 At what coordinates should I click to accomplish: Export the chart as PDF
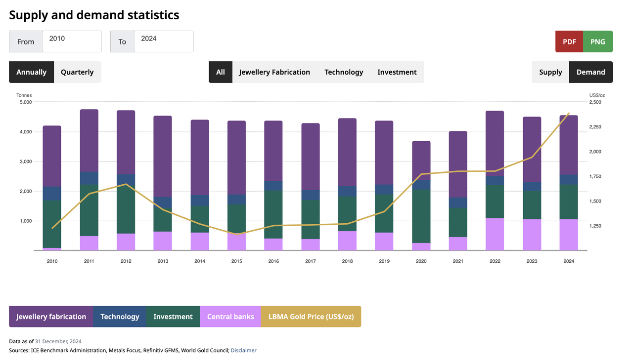[x=569, y=41]
